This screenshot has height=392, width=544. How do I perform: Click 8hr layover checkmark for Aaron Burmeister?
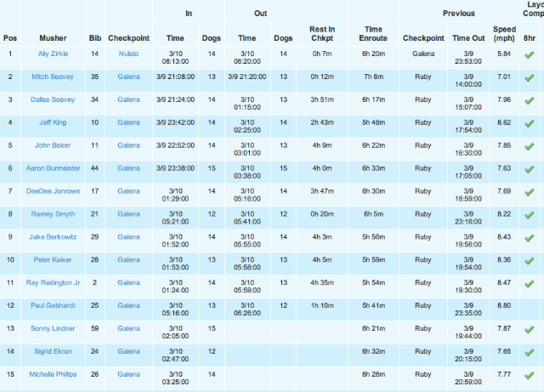click(529, 169)
